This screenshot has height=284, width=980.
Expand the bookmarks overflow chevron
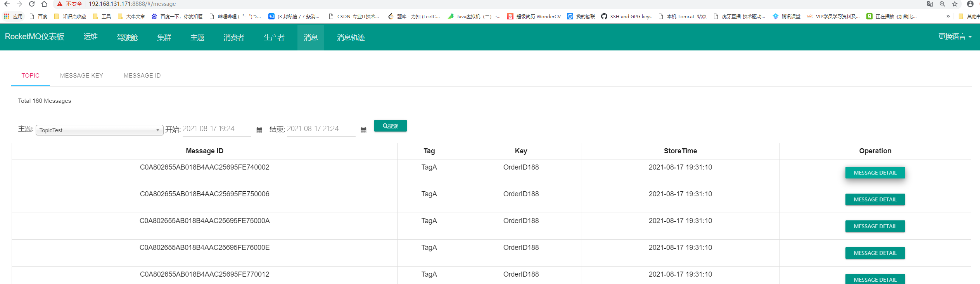[x=948, y=16]
